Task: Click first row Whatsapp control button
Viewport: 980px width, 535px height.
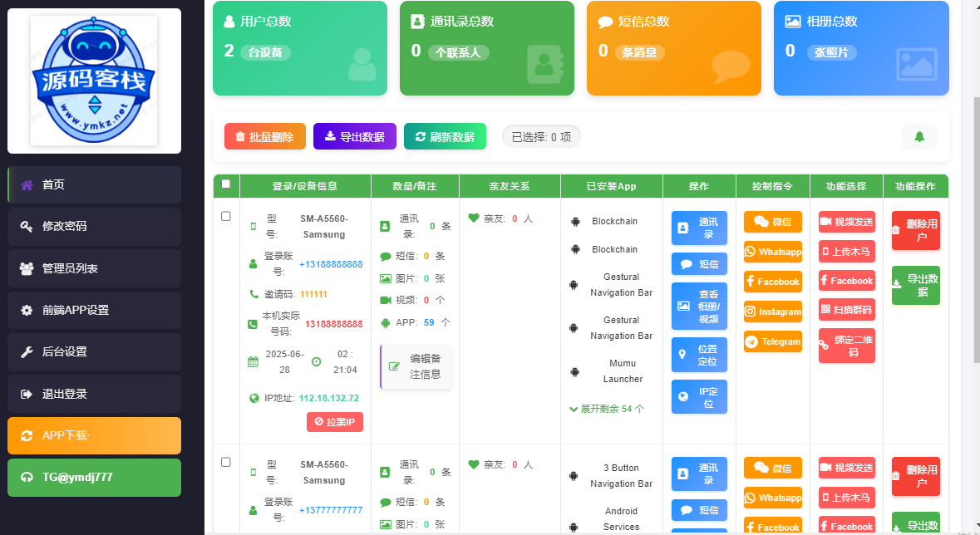Action: click(772, 252)
